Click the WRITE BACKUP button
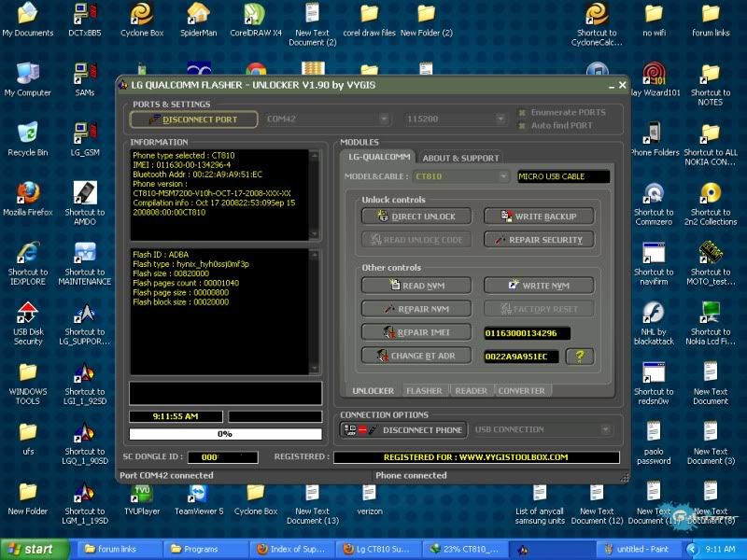 pos(539,217)
